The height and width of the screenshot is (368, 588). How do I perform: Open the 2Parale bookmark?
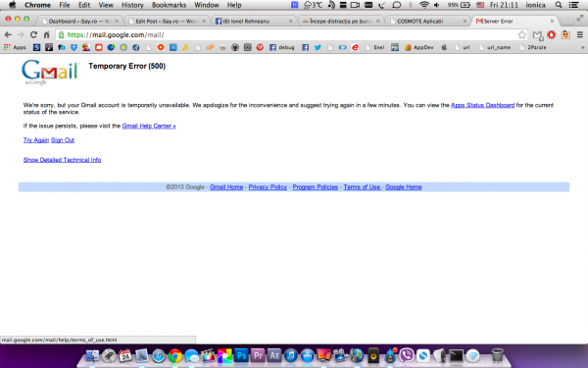(x=533, y=47)
